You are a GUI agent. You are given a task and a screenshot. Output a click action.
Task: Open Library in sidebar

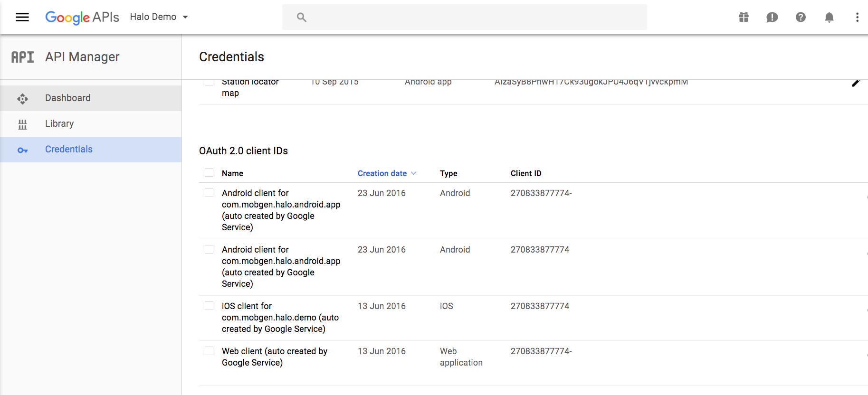91,124
